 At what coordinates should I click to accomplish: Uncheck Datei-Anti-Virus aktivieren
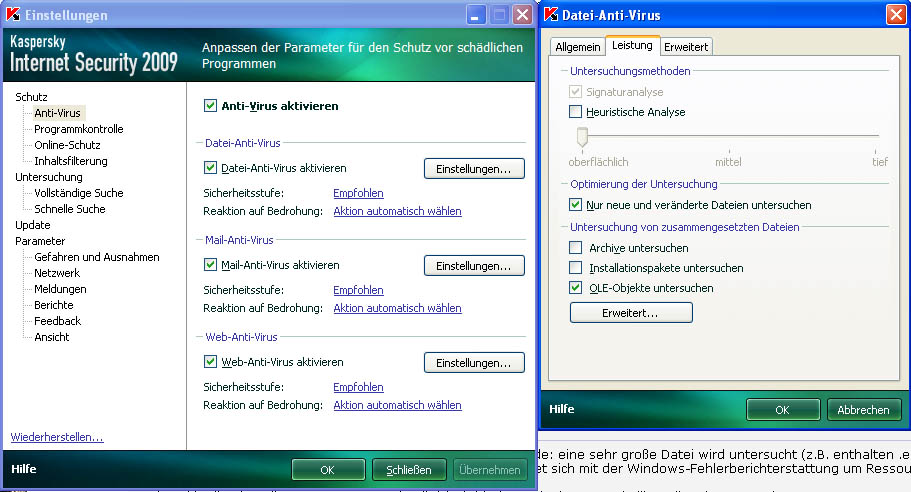[x=210, y=168]
